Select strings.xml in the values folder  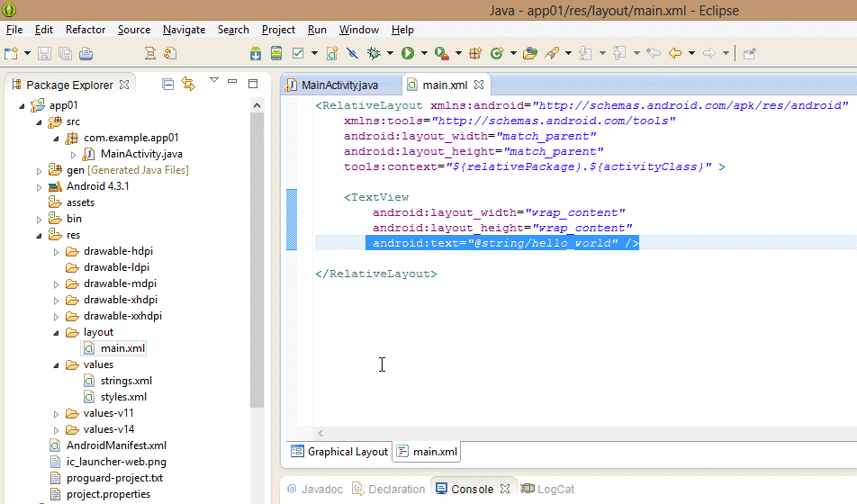pos(126,381)
